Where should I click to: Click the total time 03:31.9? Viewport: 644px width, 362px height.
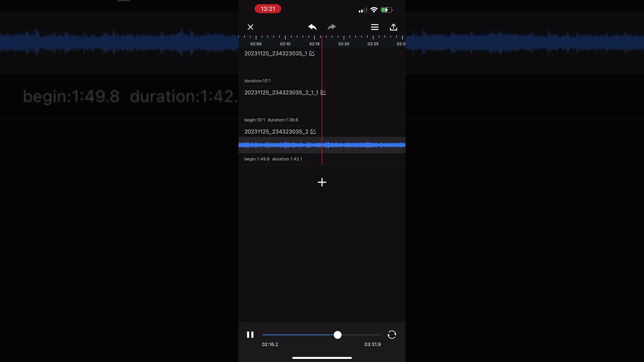(x=373, y=344)
